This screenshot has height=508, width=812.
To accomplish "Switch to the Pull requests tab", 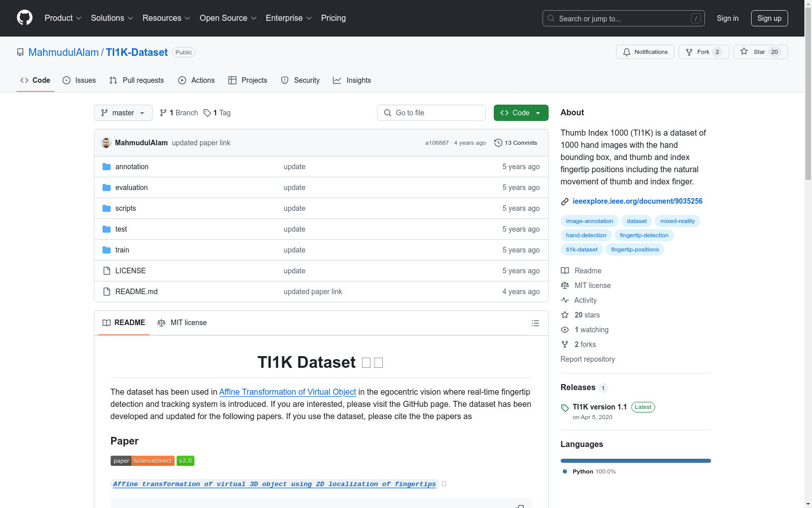I will coord(137,80).
